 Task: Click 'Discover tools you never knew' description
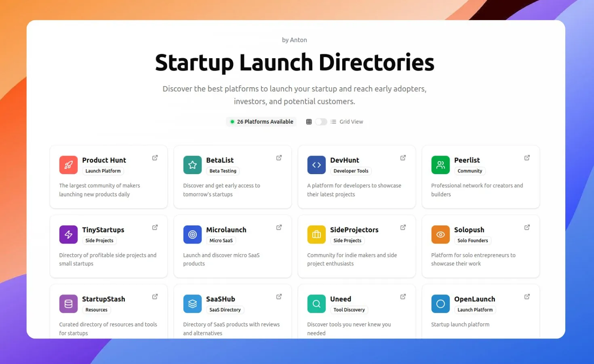click(x=349, y=329)
